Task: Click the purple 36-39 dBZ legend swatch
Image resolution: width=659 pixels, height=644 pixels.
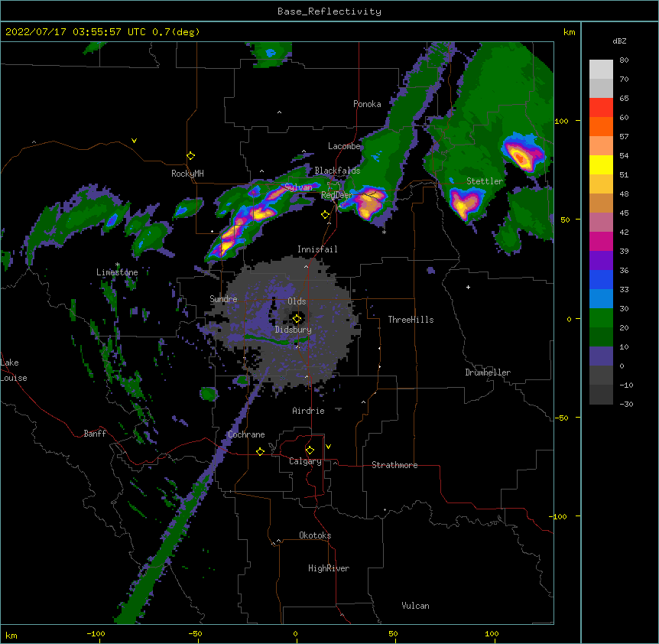Action: 601,261
